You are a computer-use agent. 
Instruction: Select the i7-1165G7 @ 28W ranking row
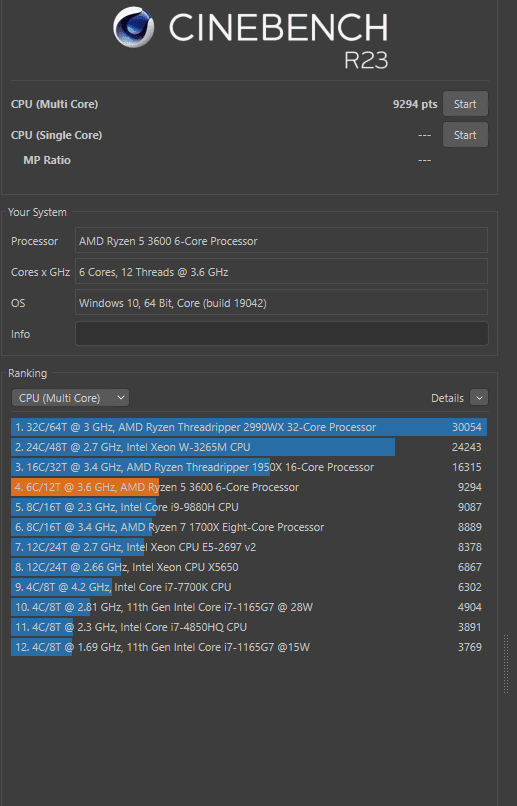(249, 607)
